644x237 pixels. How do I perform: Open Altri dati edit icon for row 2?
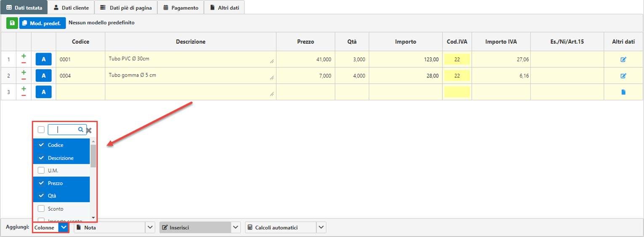coord(623,76)
